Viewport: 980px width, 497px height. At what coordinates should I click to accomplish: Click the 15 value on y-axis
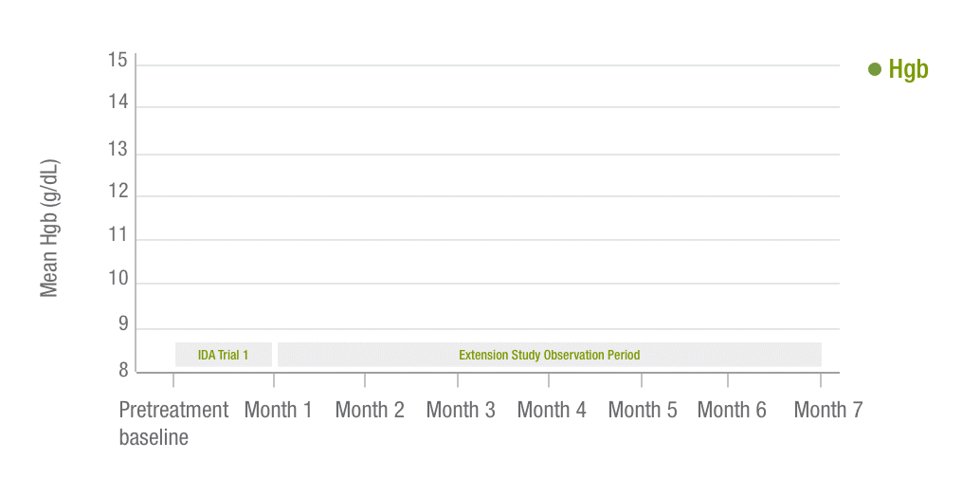tap(118, 61)
